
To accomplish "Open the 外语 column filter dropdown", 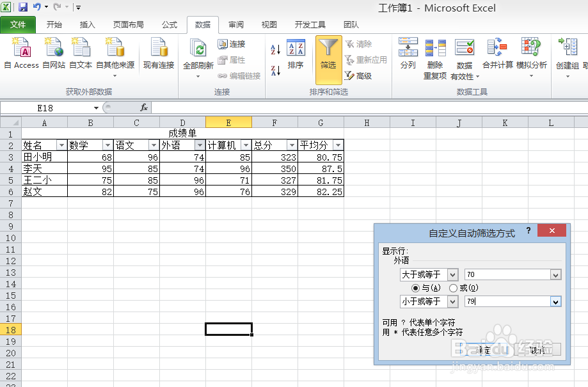I will click(x=200, y=145).
